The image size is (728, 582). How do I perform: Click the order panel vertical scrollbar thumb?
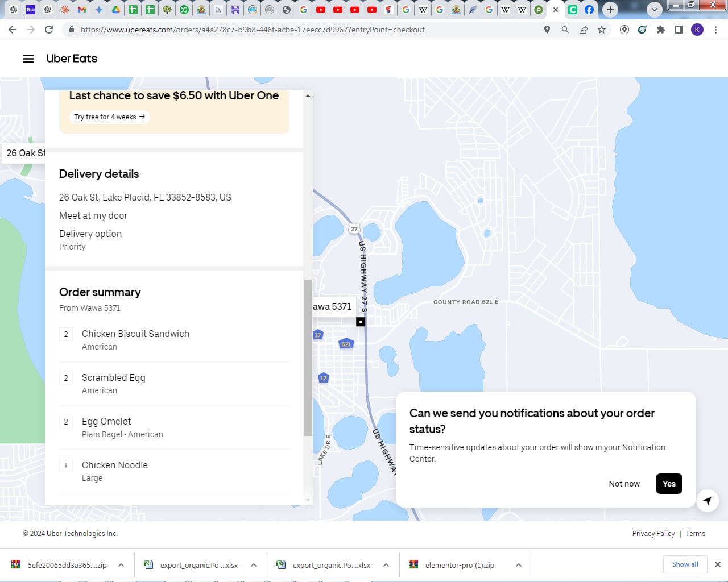coord(308,358)
